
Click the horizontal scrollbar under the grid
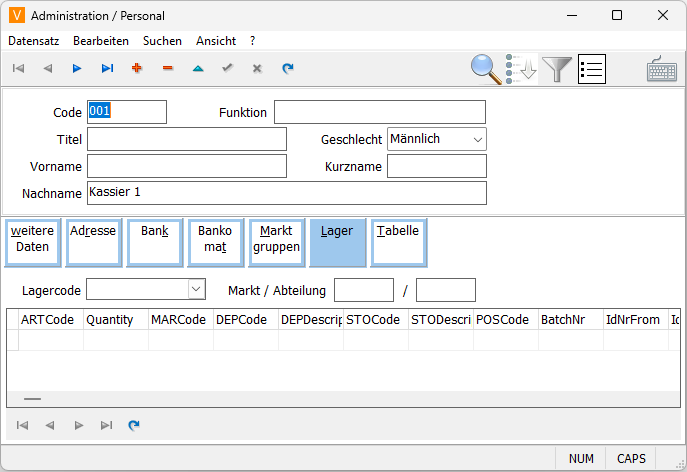pyautogui.click(x=33, y=398)
